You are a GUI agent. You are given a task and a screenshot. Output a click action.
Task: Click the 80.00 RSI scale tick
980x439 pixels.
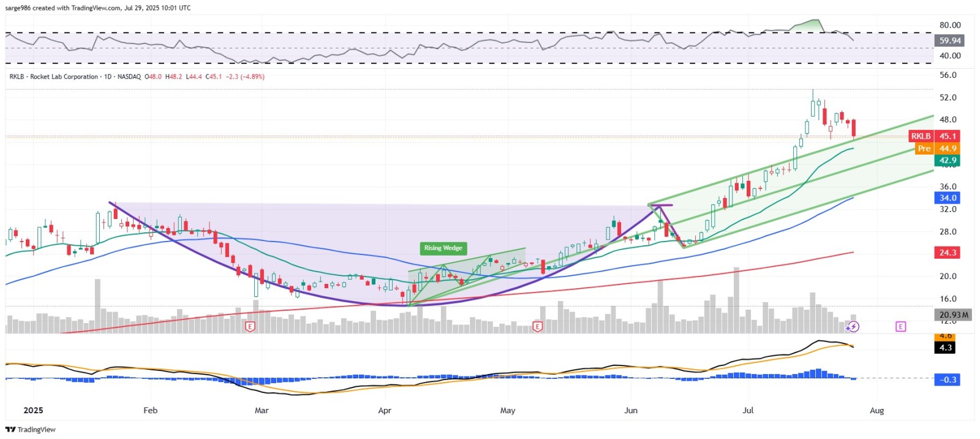[x=950, y=25]
